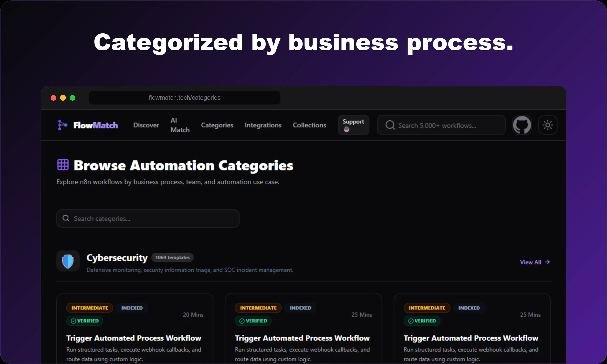Click the Cybersecurity shield icon
The height and width of the screenshot is (364, 607).
click(68, 261)
